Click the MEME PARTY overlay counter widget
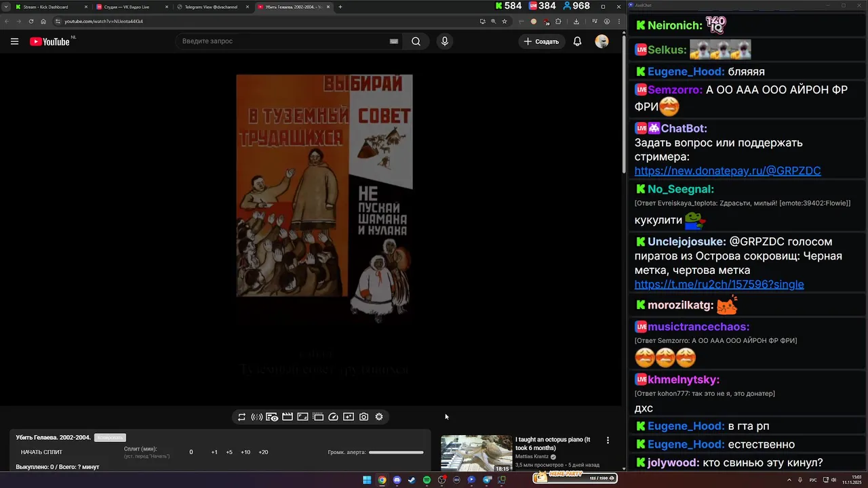868x488 pixels. pyautogui.click(x=574, y=478)
